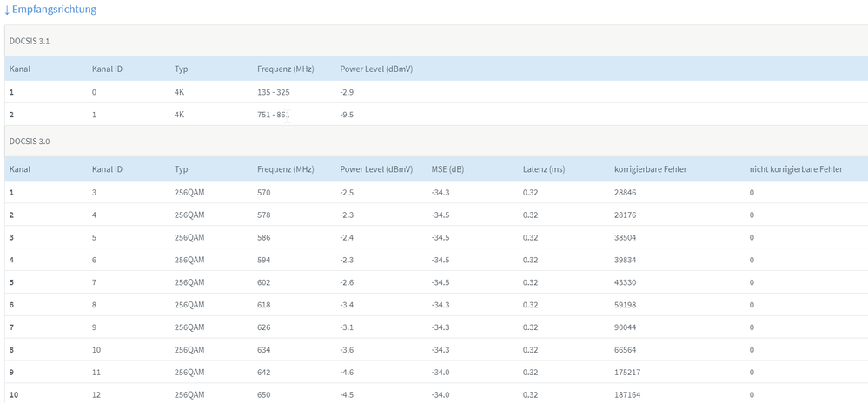Click 4K type in 751 - 861 row
Viewport: 868px width, 403px height.
[179, 115]
